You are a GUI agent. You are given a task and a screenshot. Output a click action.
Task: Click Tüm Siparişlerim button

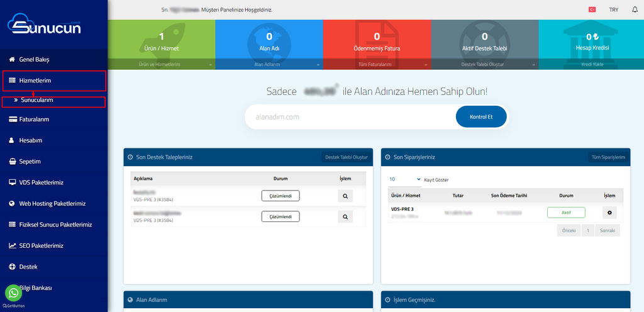pyautogui.click(x=608, y=157)
